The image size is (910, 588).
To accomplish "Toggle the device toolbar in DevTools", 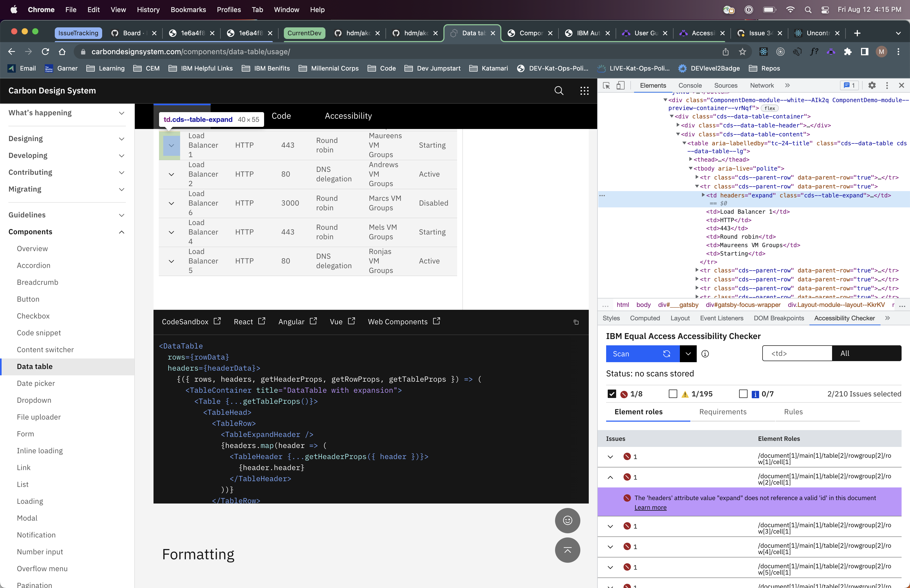I will [621, 86].
